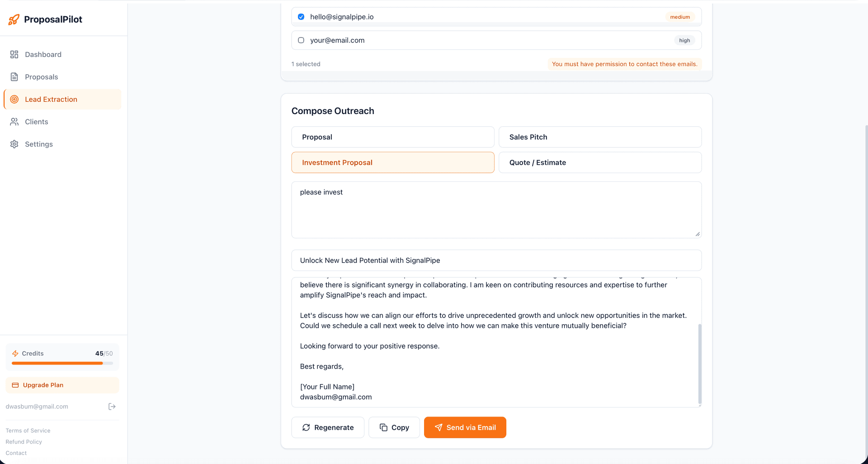Click the logout icon beside account email
Viewport: 868px width, 464px height.
[x=112, y=407]
